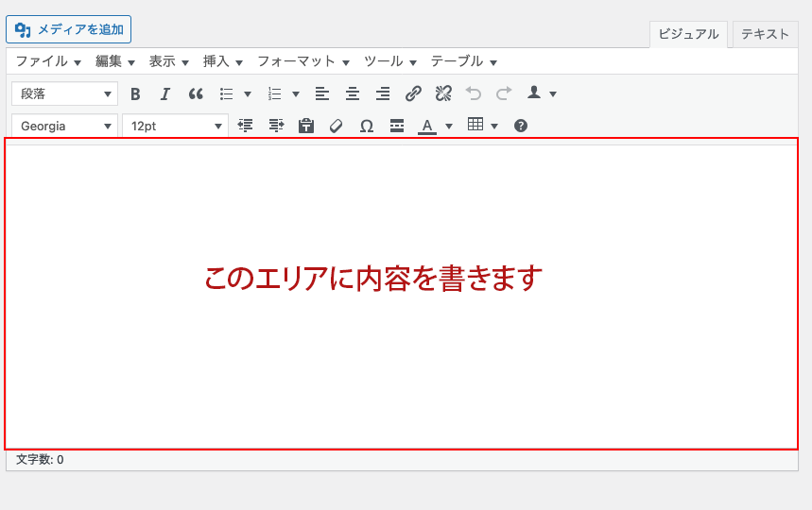Switch to the テキスト tab

coord(765,34)
